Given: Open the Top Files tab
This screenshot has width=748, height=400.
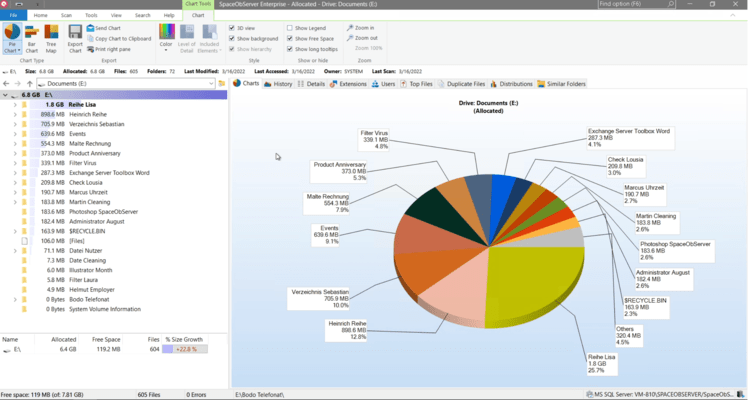Looking at the screenshot, I should (417, 84).
